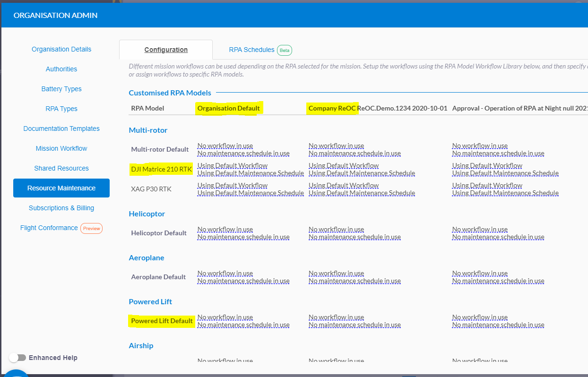Viewport: 588px width, 377px height.
Task: Open XAG P30 RTK maintenance schedule under Company ReOC
Action: coord(362,193)
